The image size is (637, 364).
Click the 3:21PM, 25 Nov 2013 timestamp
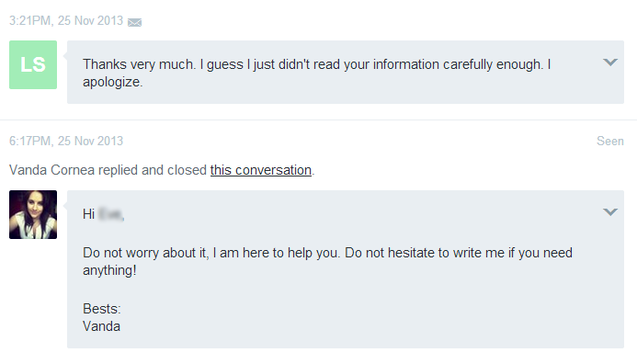tap(66, 20)
